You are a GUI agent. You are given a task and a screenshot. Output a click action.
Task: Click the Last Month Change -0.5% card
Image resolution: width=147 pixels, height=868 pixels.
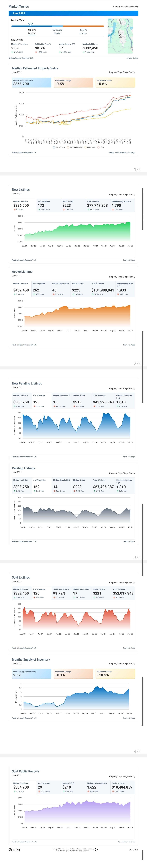click(x=73, y=83)
